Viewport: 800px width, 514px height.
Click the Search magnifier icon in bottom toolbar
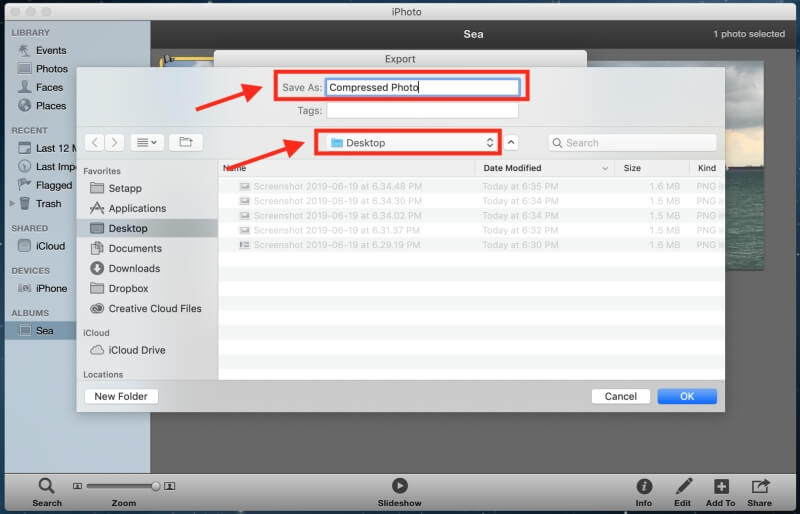tap(46, 486)
